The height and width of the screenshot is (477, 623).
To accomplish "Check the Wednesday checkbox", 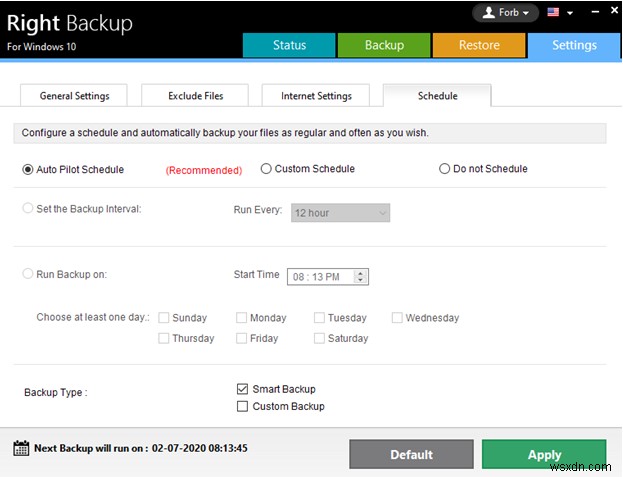I will 397,318.
